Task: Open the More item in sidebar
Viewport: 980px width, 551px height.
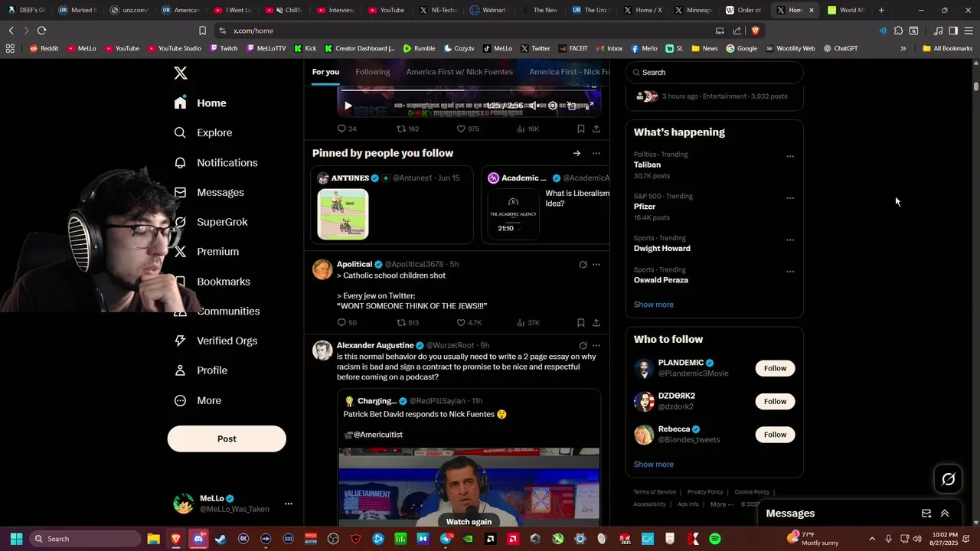Action: [198, 400]
